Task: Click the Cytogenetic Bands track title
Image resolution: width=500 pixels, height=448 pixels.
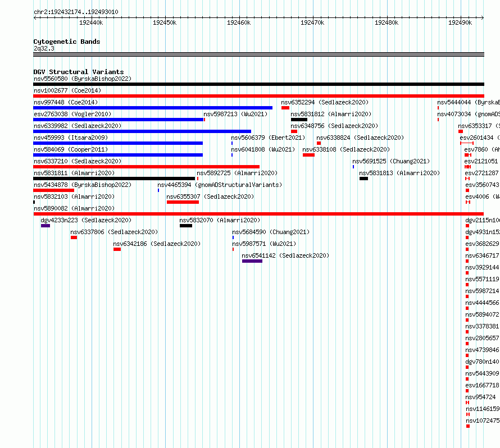Action: click(67, 42)
